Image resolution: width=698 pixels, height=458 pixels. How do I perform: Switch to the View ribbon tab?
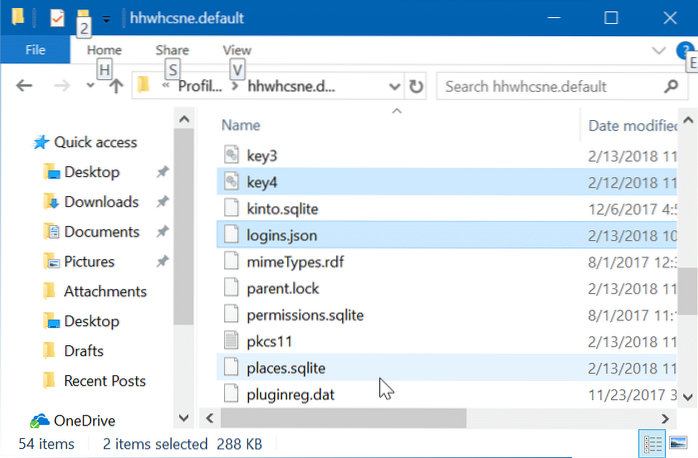[237, 49]
